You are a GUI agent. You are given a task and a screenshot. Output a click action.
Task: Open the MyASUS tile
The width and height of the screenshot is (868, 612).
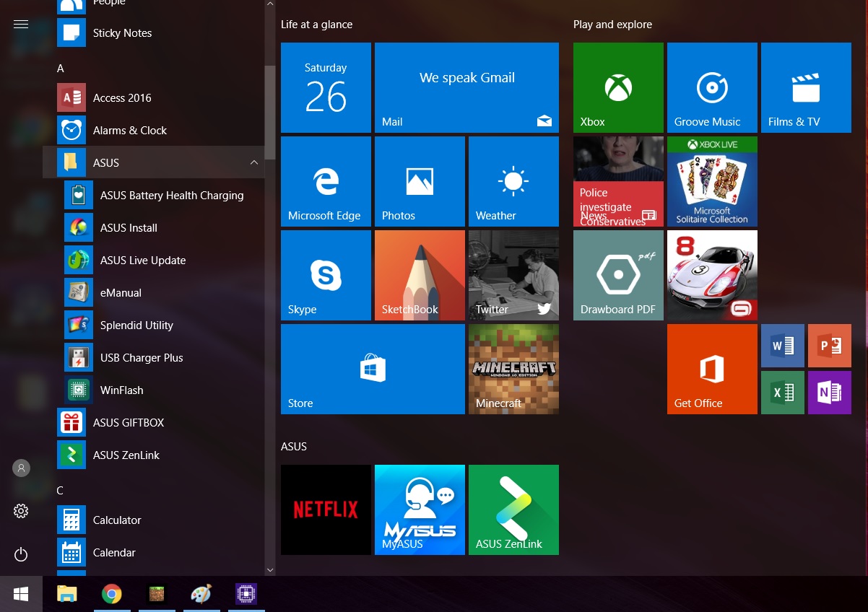tap(420, 510)
